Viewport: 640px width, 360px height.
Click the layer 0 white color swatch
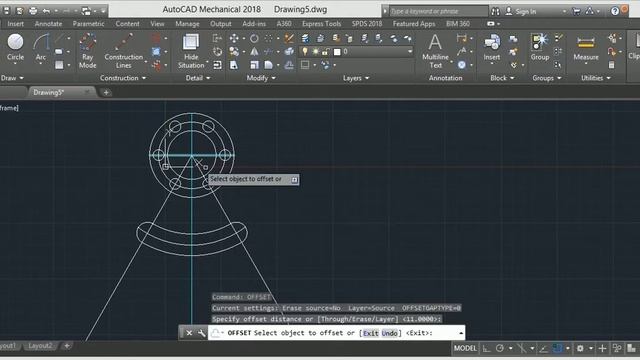click(337, 52)
